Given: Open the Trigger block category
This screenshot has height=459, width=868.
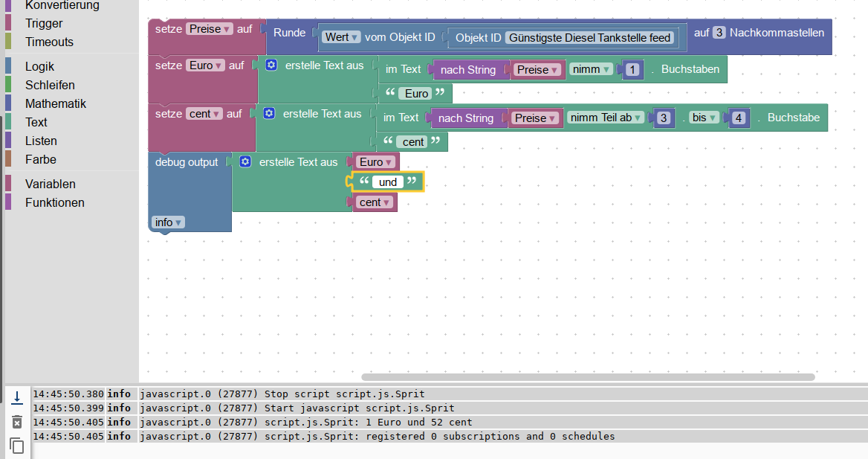Looking at the screenshot, I should pyautogui.click(x=44, y=23).
